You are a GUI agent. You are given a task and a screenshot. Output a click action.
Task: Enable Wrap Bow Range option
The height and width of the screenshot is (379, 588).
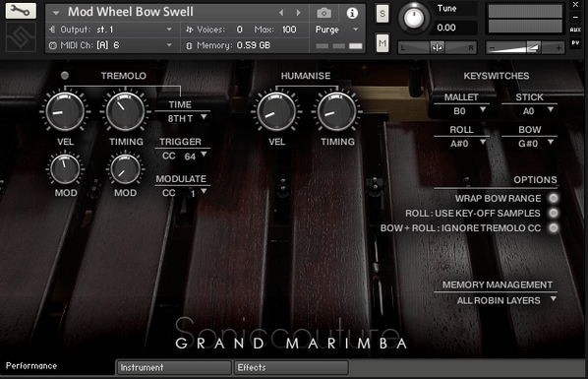coord(554,198)
